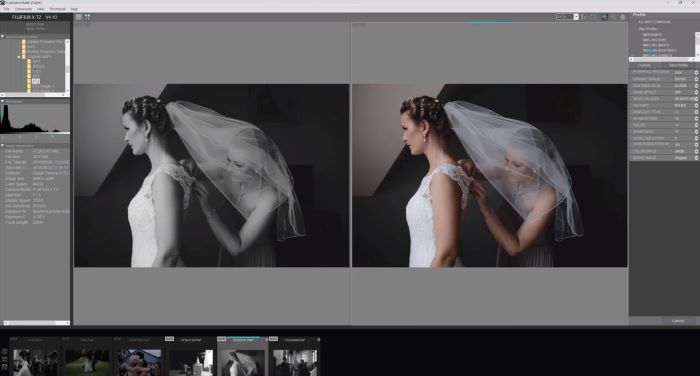Screen dimensions: 700x376
Task: Click the folder tree horizontal scrollbar
Action: (35, 95)
